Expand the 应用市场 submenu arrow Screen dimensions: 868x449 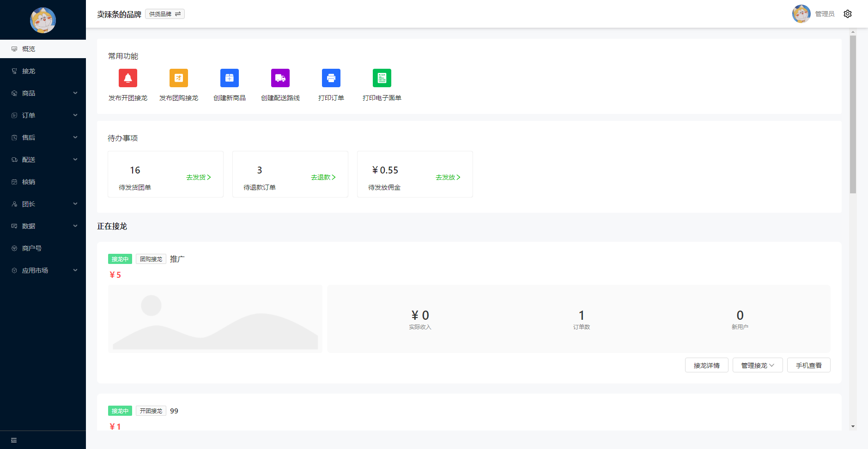pyautogui.click(x=75, y=270)
